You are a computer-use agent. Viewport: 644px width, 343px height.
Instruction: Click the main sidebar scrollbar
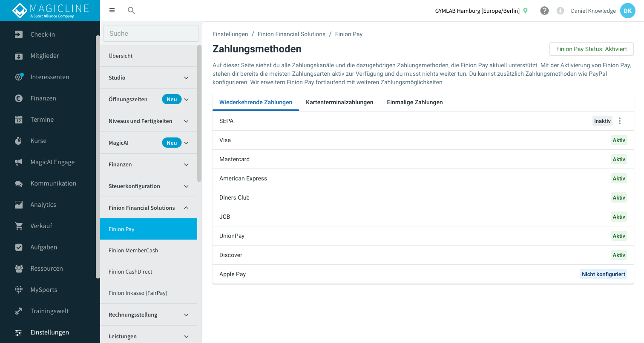[x=98, y=157]
